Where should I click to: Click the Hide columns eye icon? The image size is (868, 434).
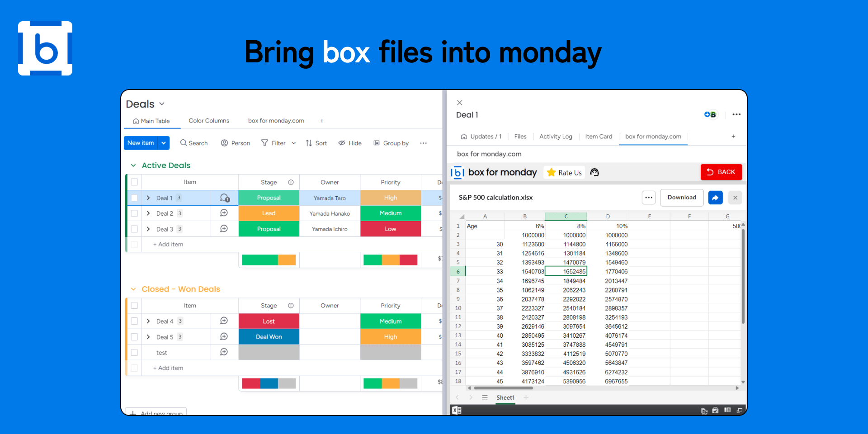342,143
